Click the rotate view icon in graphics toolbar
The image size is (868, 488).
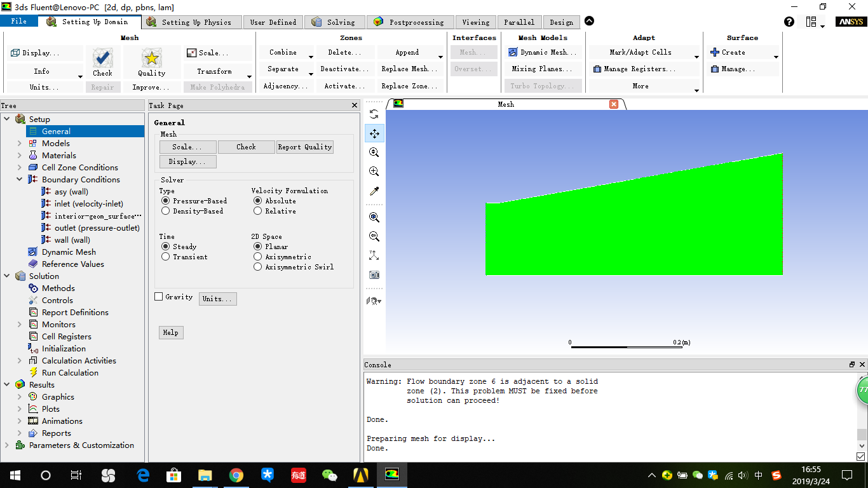[374, 114]
